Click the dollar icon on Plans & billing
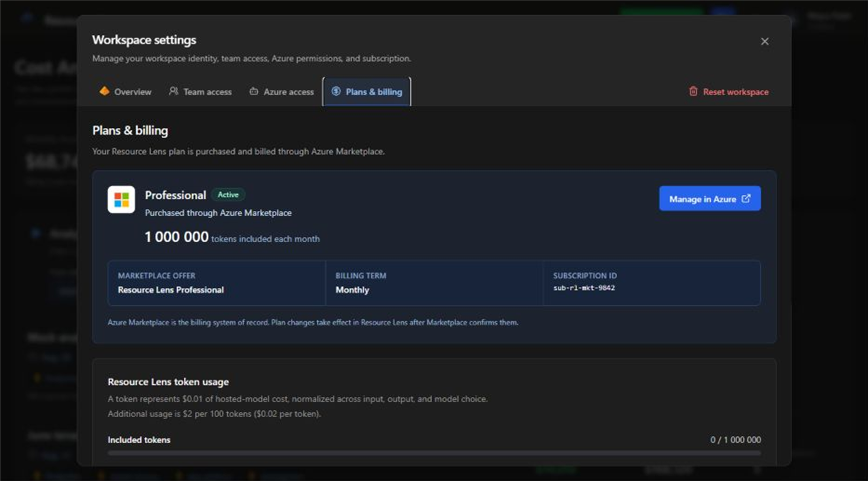Viewport: 868px width, 481px height. (x=336, y=91)
